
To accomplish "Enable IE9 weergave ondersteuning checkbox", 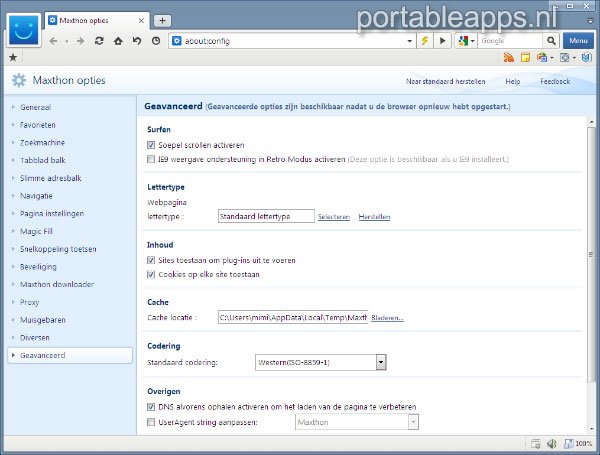I will pyautogui.click(x=151, y=159).
